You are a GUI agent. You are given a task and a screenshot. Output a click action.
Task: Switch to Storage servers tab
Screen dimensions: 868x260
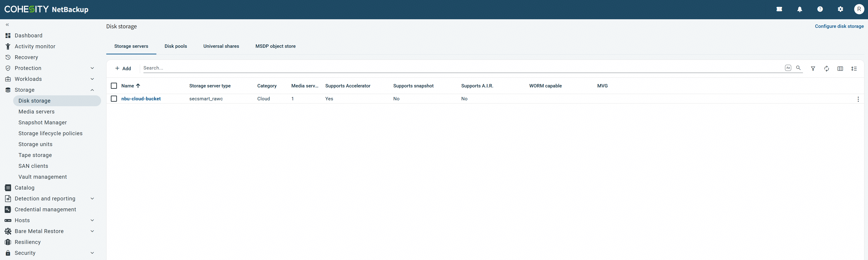pos(131,46)
